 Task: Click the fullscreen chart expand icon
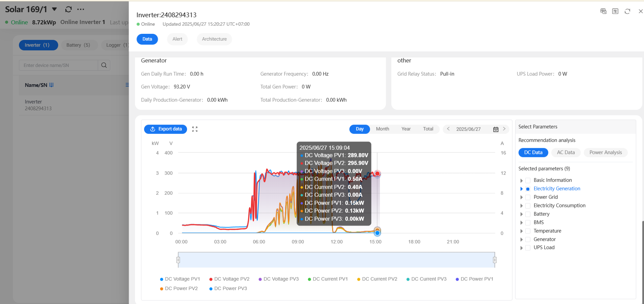195,129
